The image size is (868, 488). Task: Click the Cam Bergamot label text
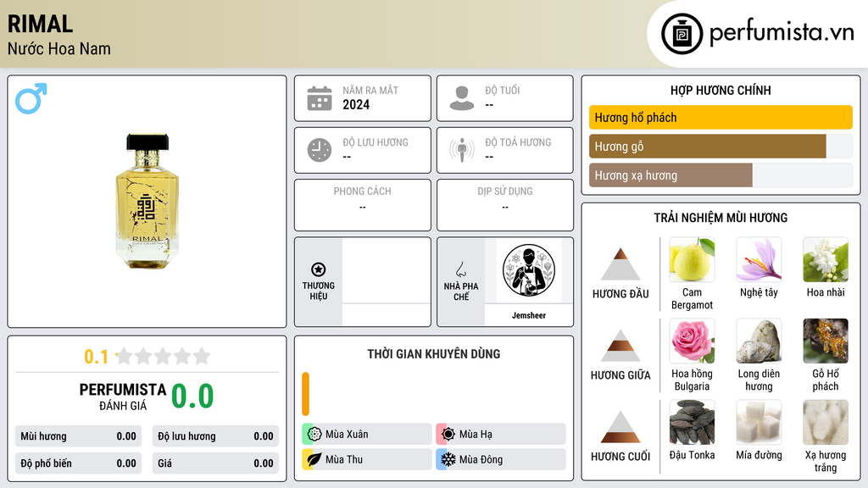pyautogui.click(x=692, y=299)
